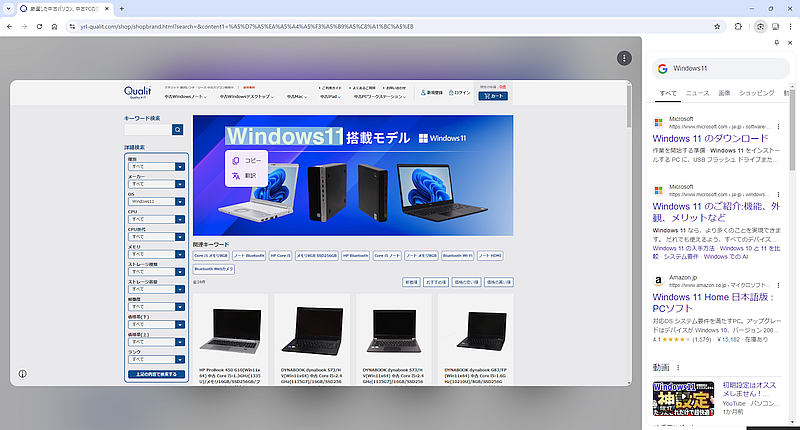Click the info icon at overlay bottom-left

pyautogui.click(x=22, y=373)
